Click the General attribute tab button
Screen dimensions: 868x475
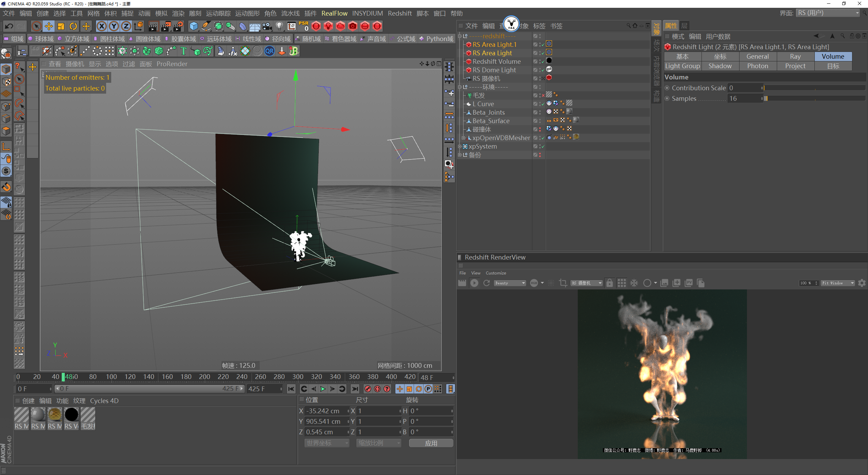click(x=757, y=57)
